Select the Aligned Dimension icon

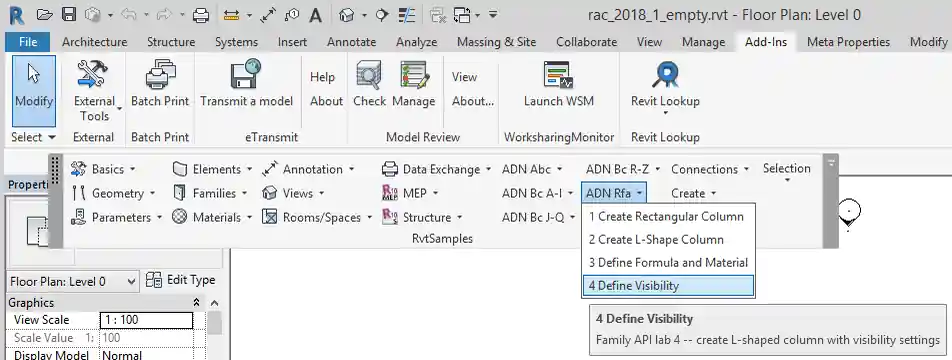point(268,15)
